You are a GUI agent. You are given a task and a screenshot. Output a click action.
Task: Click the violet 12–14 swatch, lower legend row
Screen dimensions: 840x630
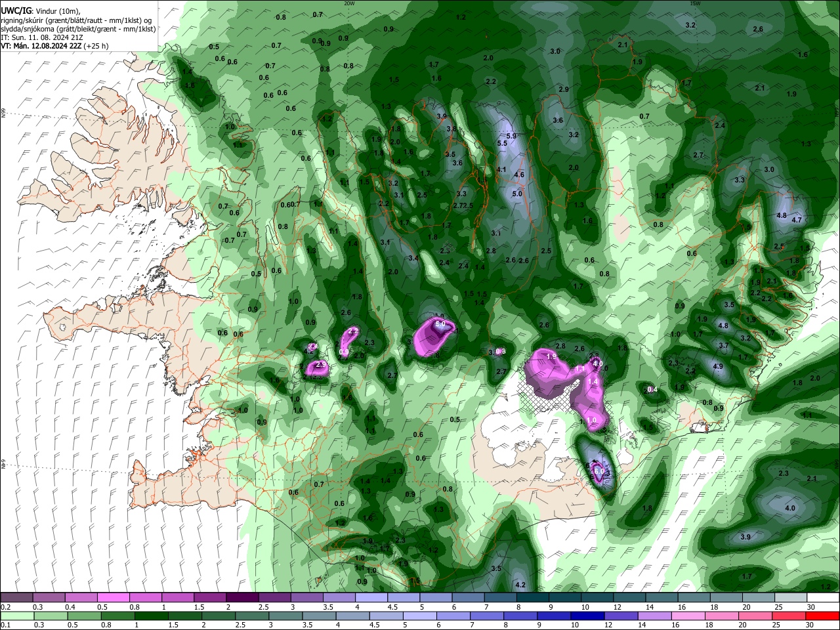coord(621,616)
